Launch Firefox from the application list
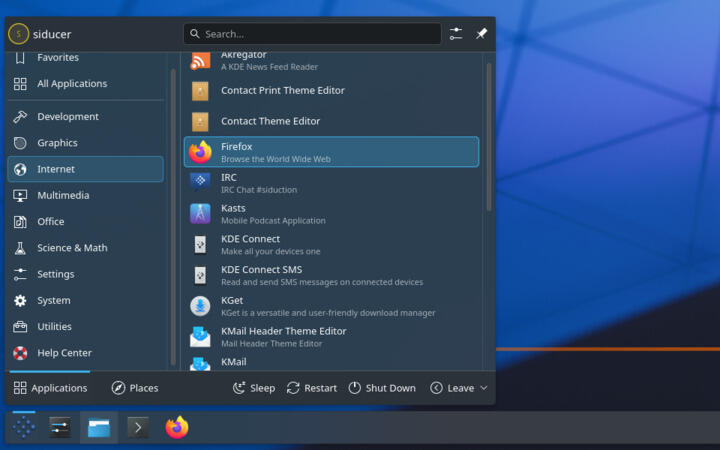Screen dimensions: 720x450 (x=331, y=152)
